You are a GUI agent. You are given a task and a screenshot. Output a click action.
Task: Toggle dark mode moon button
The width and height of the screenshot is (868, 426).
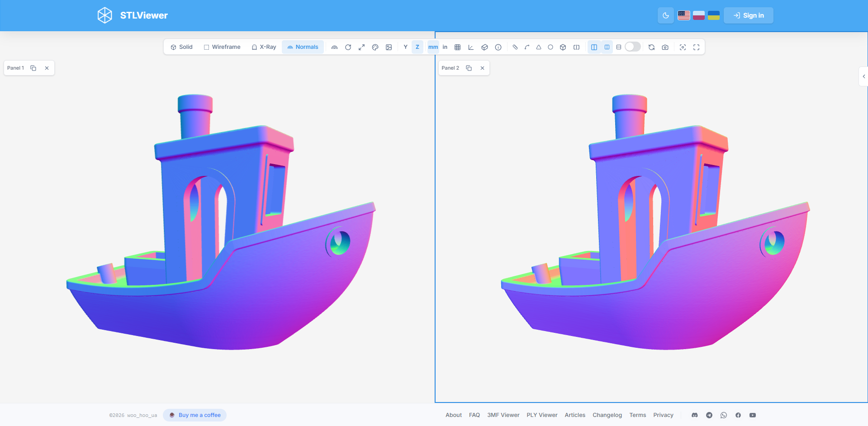point(666,15)
